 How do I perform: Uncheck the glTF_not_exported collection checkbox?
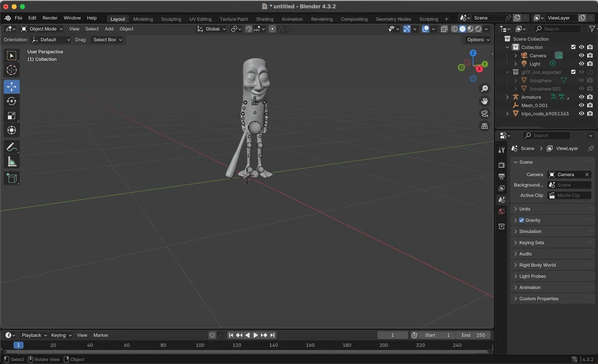pyautogui.click(x=572, y=72)
